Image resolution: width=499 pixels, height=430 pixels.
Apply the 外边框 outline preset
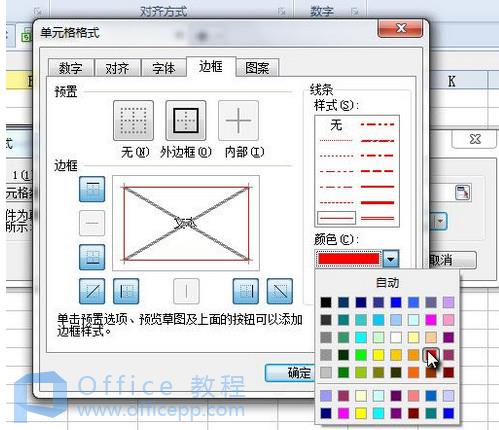pos(186,120)
